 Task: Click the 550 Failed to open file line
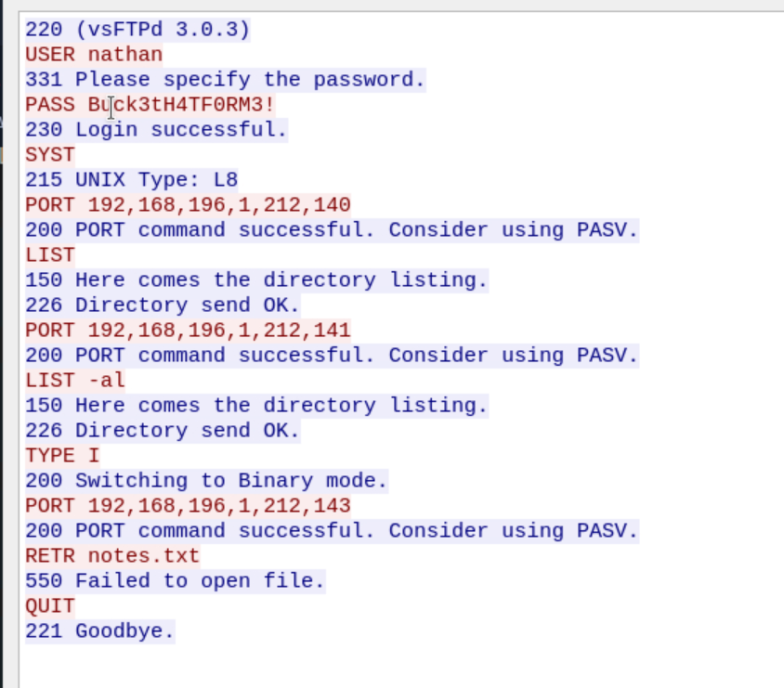click(175, 580)
